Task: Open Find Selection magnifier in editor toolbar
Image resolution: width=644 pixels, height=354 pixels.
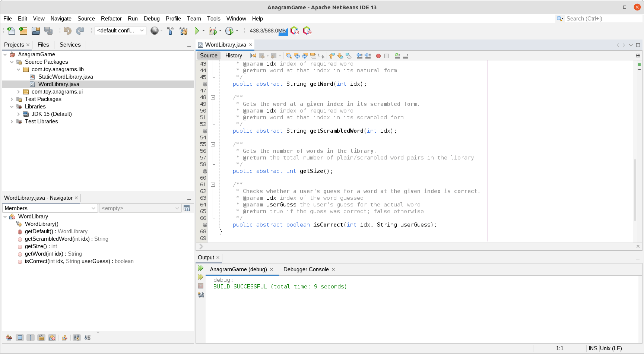Action: click(x=288, y=56)
